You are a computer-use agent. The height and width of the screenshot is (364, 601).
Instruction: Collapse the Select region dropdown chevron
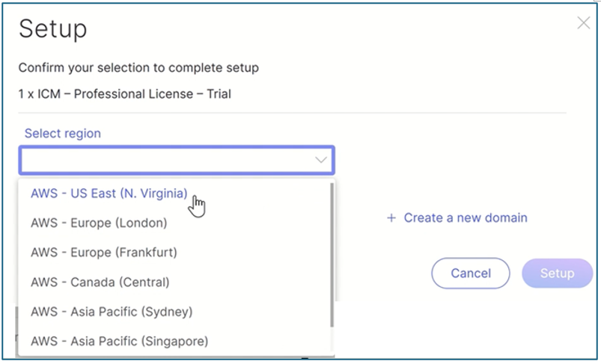click(321, 160)
